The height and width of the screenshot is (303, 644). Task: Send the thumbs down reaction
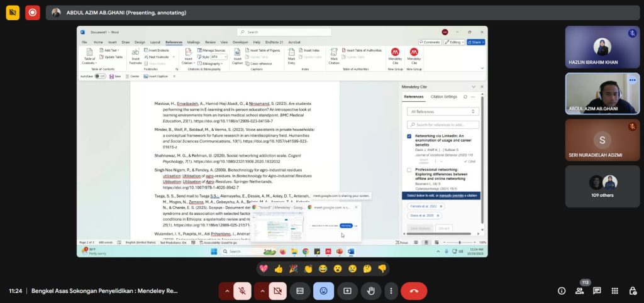tap(382, 269)
